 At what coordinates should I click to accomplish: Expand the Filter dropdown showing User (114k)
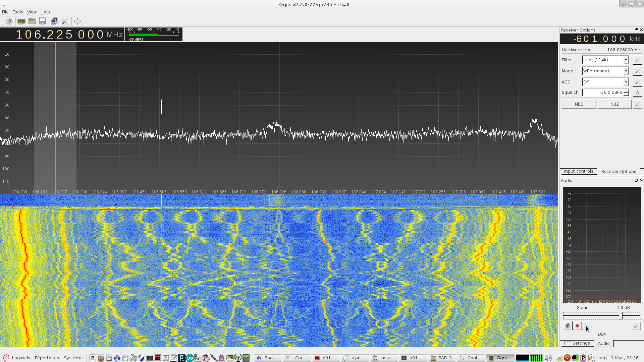[x=605, y=60]
